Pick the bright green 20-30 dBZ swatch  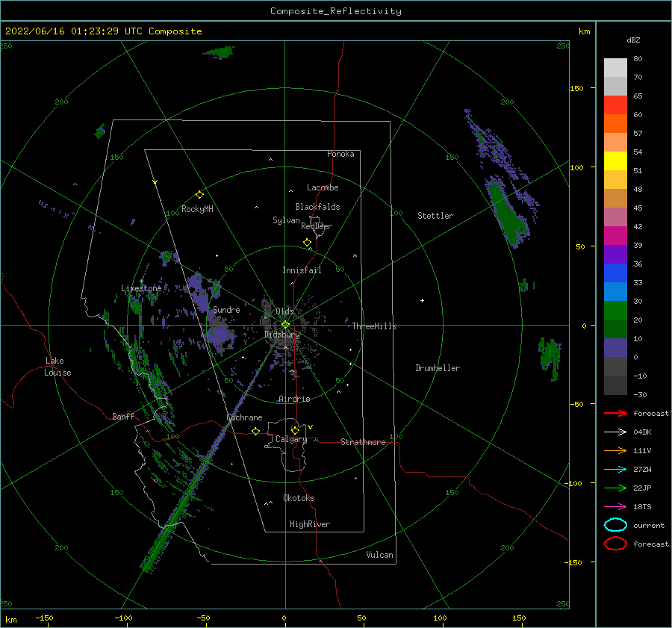[615, 311]
